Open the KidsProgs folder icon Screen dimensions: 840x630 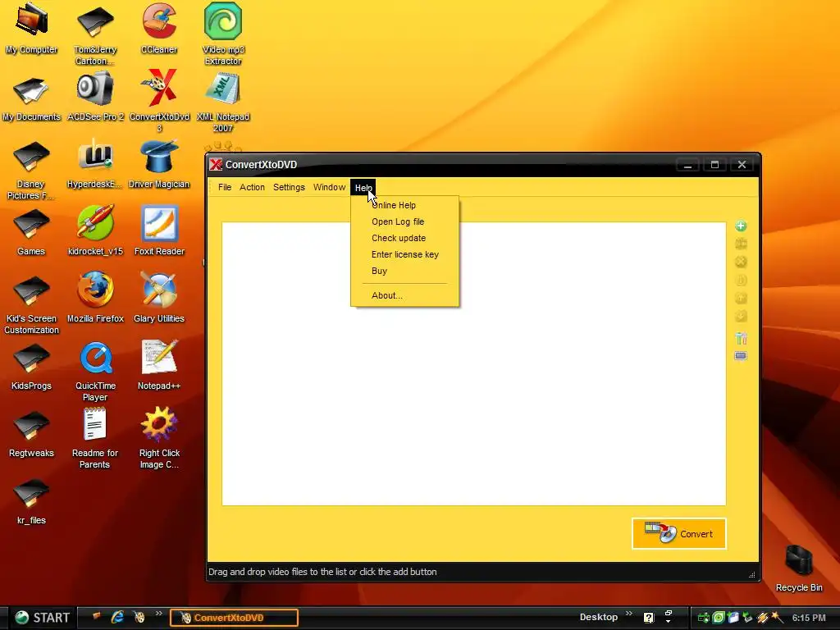(x=31, y=367)
